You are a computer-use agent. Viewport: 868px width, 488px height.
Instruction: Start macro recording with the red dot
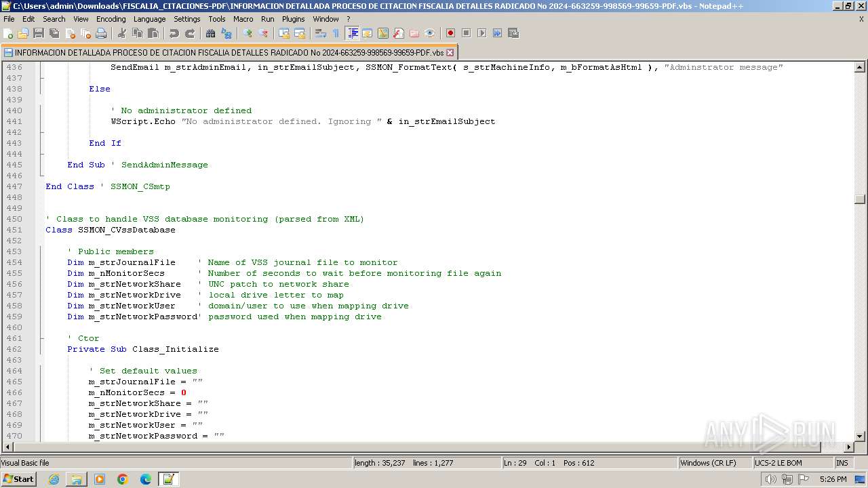coord(450,33)
